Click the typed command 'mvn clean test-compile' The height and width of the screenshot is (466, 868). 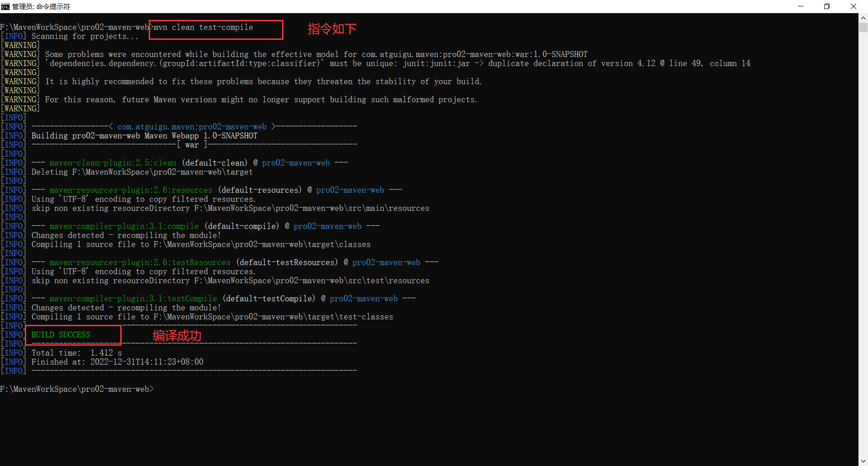[203, 27]
